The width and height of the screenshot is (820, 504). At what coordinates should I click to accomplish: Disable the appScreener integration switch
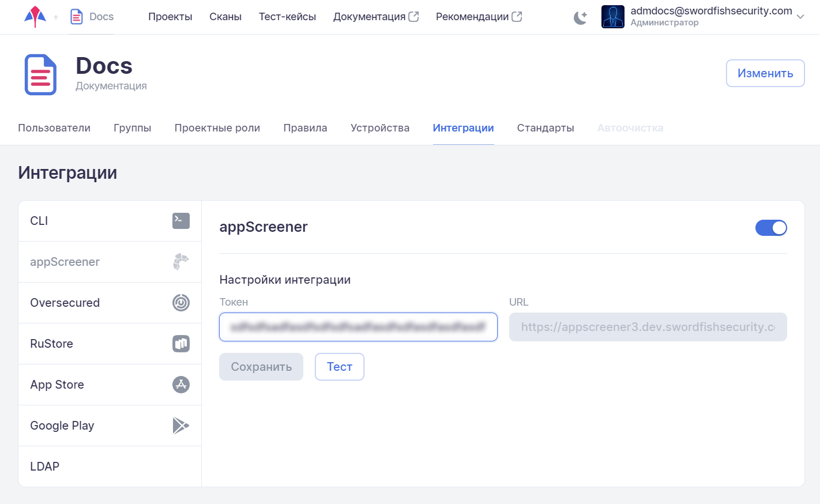pyautogui.click(x=770, y=228)
